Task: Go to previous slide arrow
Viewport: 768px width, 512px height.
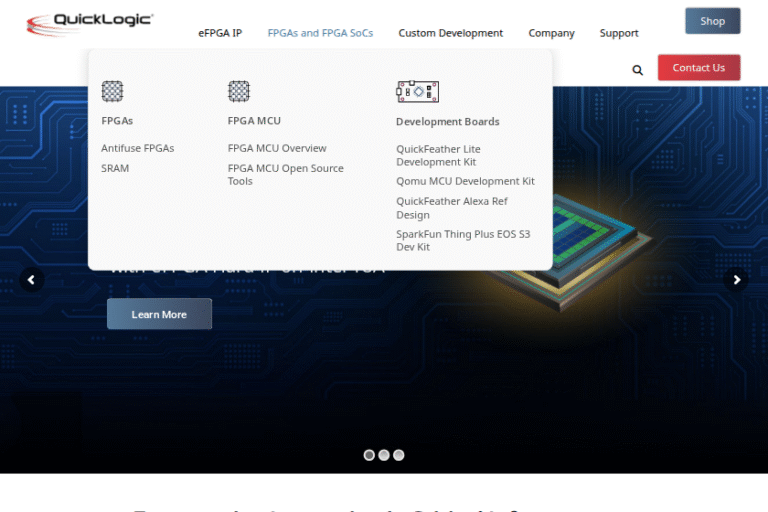Action: pos(32,280)
